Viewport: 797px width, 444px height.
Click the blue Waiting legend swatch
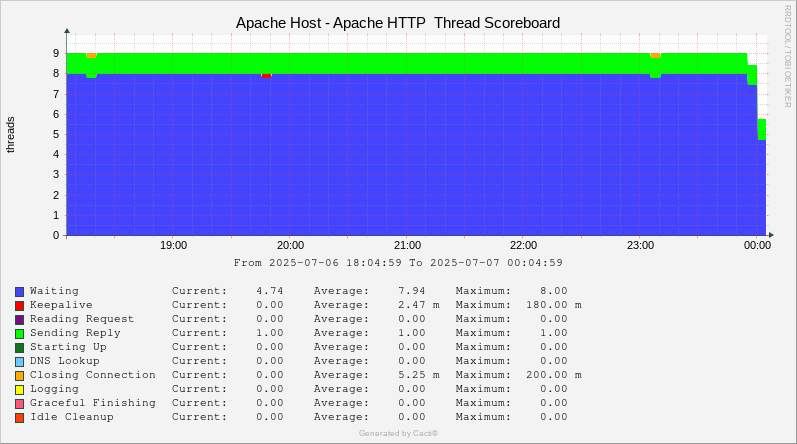click(x=19, y=292)
